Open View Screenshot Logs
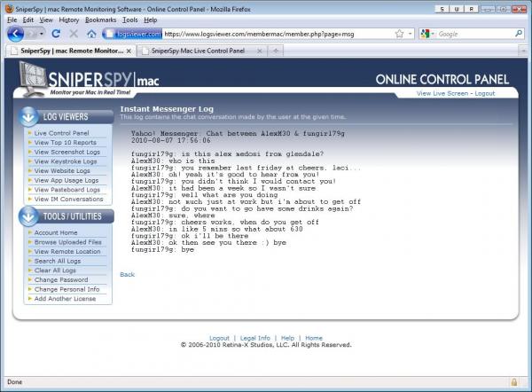The height and width of the screenshot is (392, 532). [x=67, y=152]
